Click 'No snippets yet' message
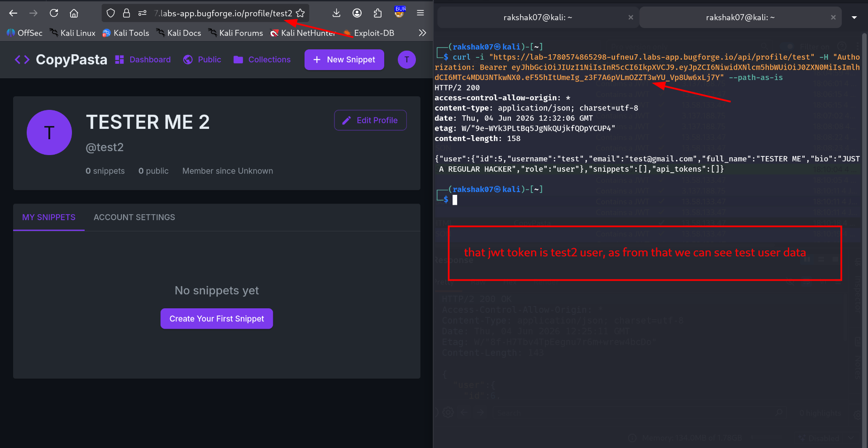Image resolution: width=868 pixels, height=448 pixels. (217, 290)
